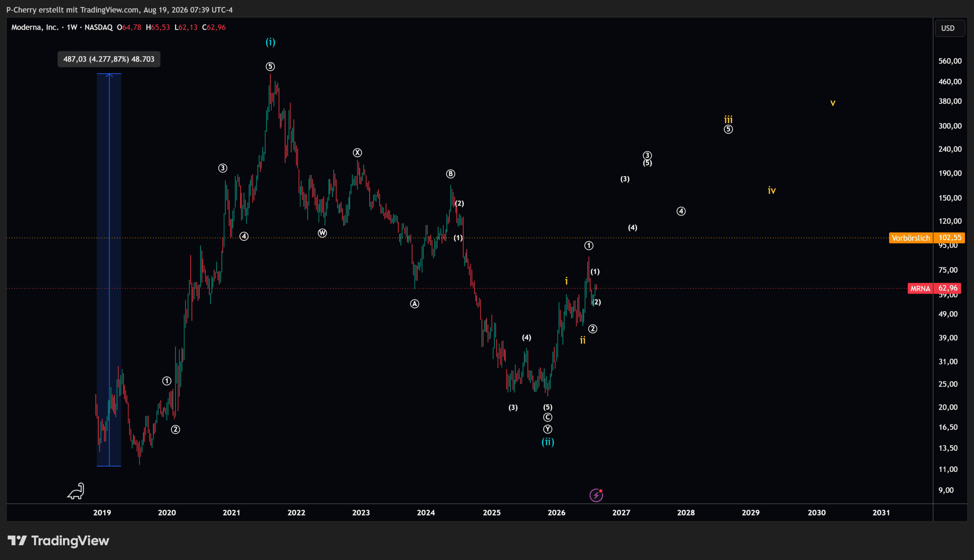Click the 2031 label on time axis
974x560 pixels.
point(881,513)
